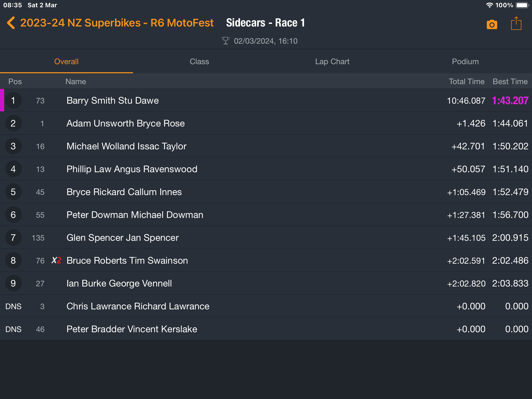Tap the battery indicator in the status bar
532x399 pixels.
pos(522,5)
